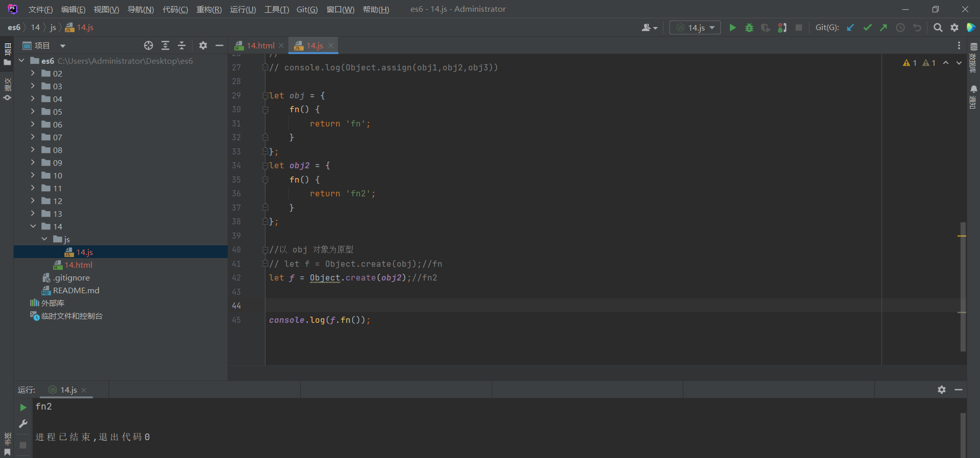Open IDE settings gear in top toolbar
Image resolution: width=980 pixels, height=458 pixels.
[954, 28]
